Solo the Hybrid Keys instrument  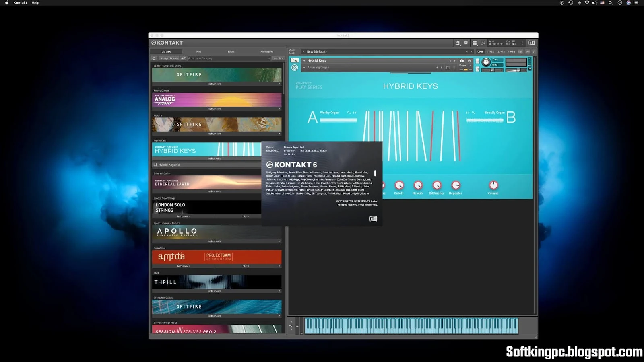click(x=477, y=61)
